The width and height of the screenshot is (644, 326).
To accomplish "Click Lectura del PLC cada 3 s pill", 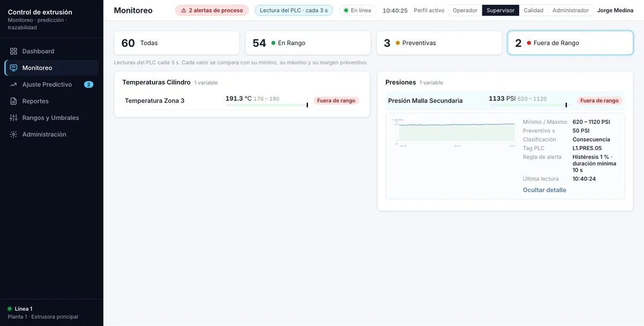I will tap(294, 10).
